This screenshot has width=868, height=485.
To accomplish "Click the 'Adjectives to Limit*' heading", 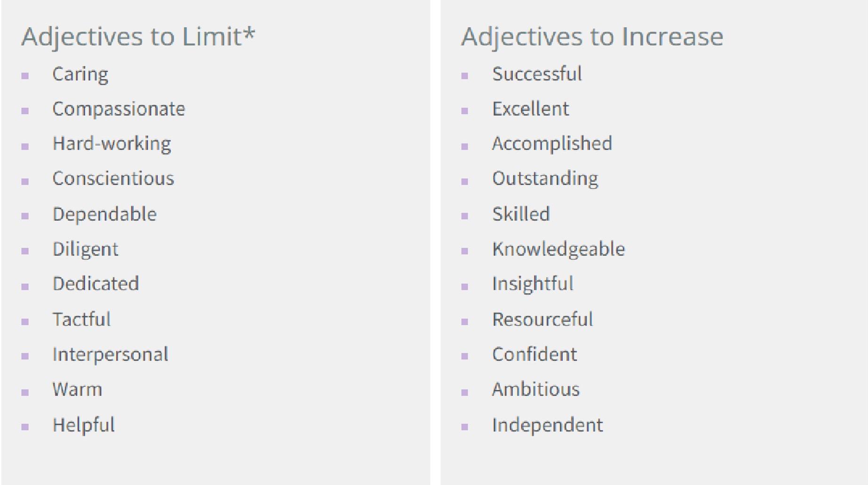I will (138, 37).
